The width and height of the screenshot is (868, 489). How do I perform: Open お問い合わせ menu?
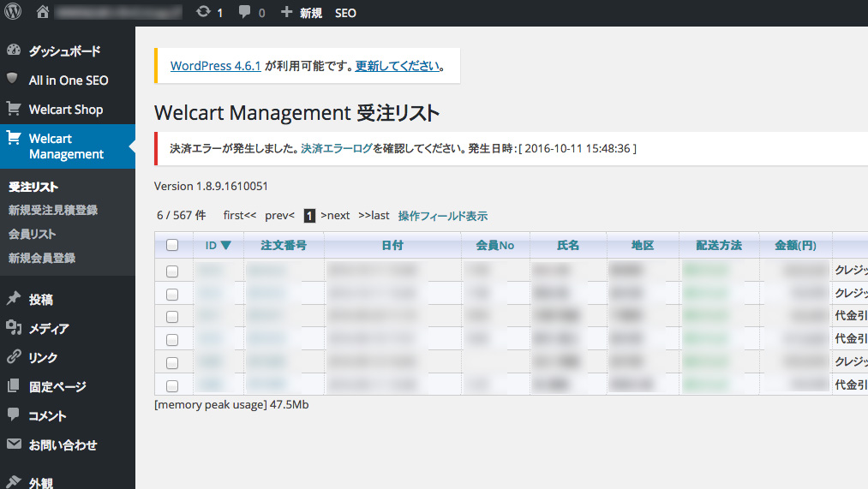pyautogui.click(x=63, y=444)
